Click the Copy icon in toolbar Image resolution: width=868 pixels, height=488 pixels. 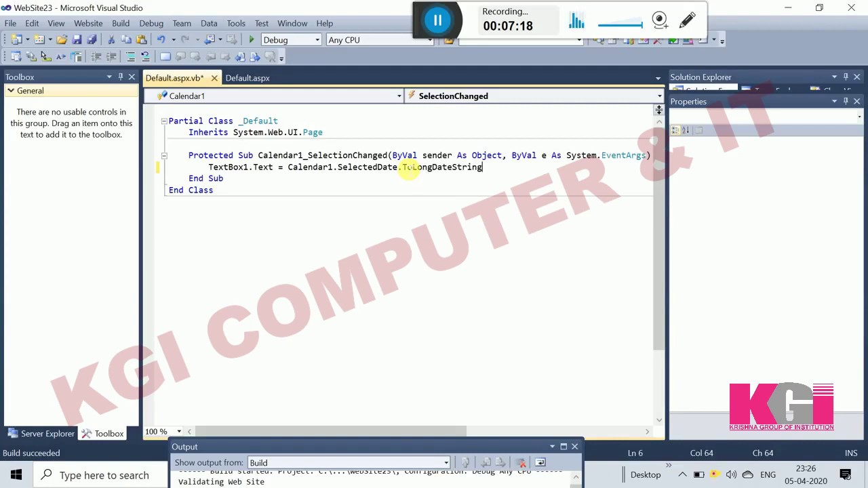pyautogui.click(x=126, y=40)
